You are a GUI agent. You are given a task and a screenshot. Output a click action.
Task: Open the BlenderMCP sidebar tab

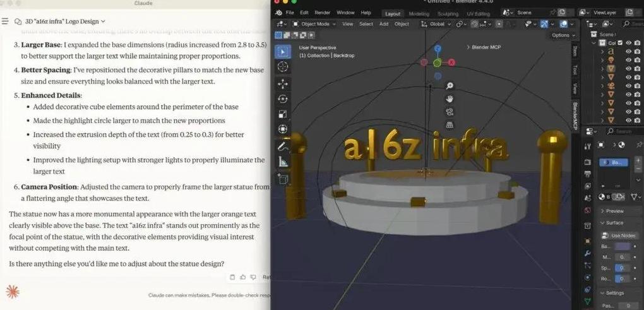pos(575,116)
